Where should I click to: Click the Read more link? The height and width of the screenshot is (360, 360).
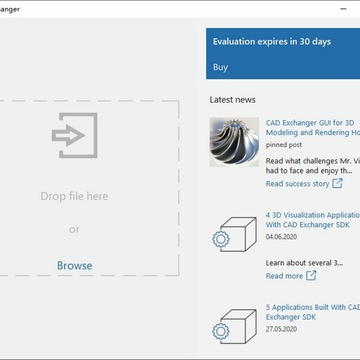point(284,276)
